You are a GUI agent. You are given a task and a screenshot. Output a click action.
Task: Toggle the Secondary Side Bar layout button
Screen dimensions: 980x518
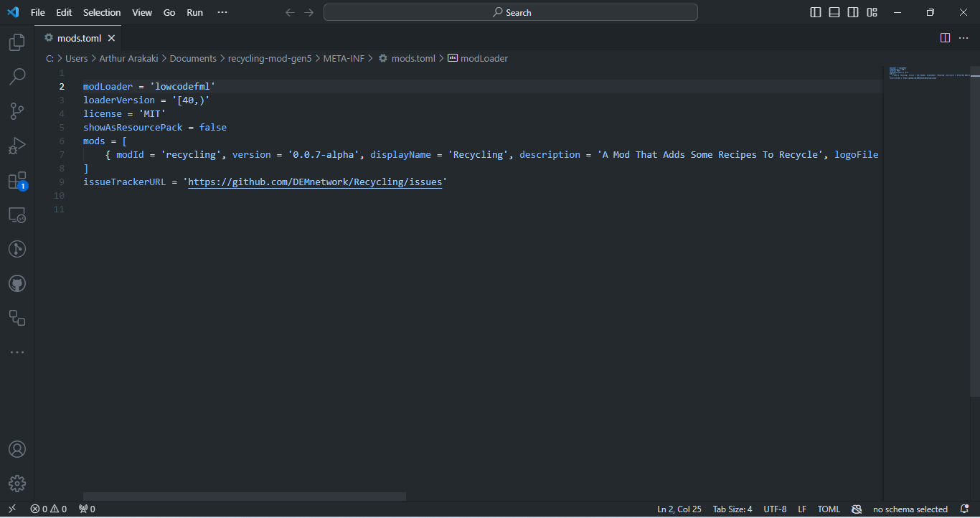[853, 12]
